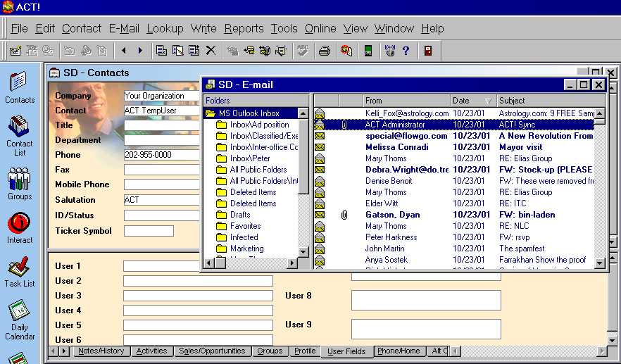Click paperclip icon on ACT Administrator row

click(344, 125)
